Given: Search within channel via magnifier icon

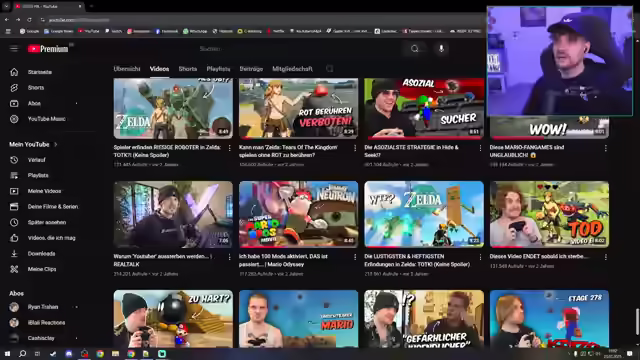Looking at the screenshot, I should pos(329,69).
